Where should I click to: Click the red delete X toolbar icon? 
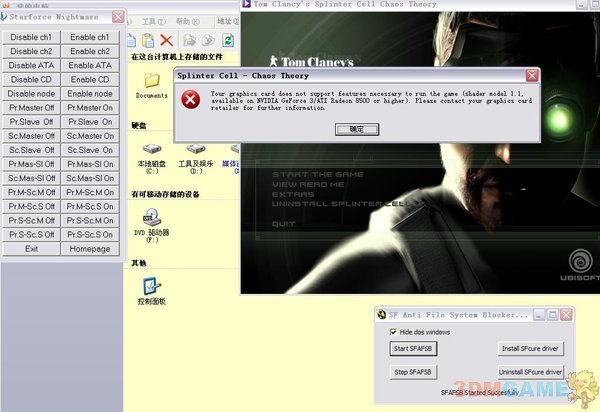pos(167,41)
